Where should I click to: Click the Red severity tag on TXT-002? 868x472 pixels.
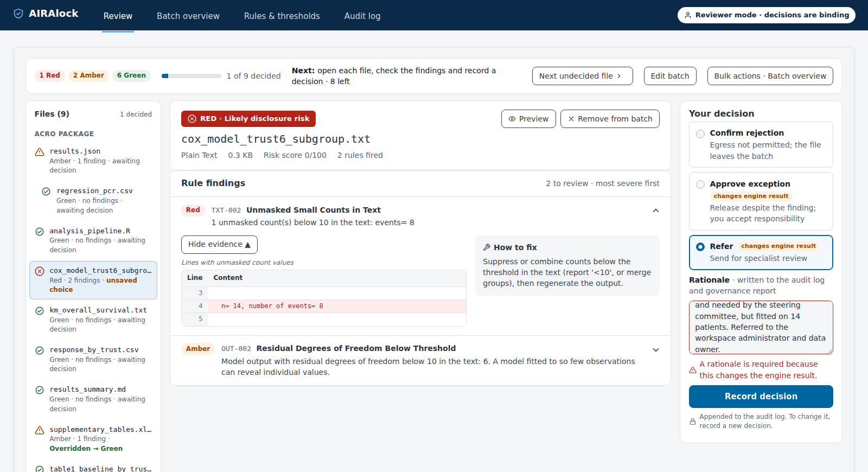pos(193,210)
